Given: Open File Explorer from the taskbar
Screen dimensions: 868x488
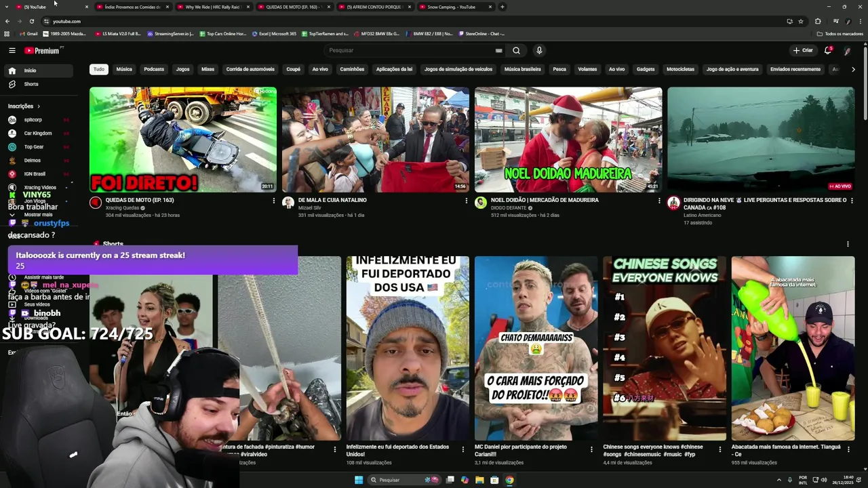Looking at the screenshot, I should pos(479,480).
